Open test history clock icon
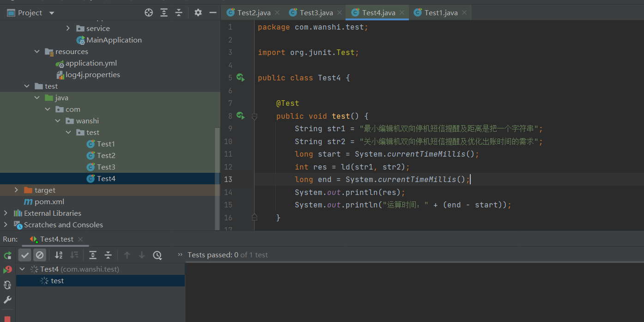Image resolution: width=644 pixels, height=322 pixels. point(157,255)
